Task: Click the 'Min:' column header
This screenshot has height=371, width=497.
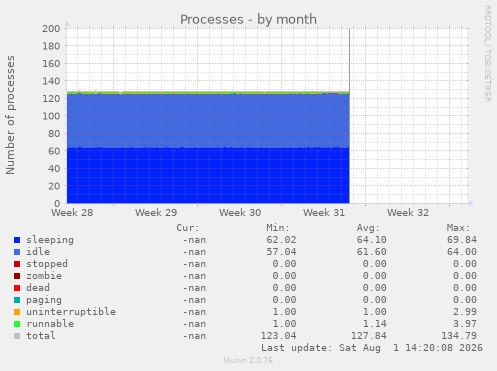Action: pos(278,228)
